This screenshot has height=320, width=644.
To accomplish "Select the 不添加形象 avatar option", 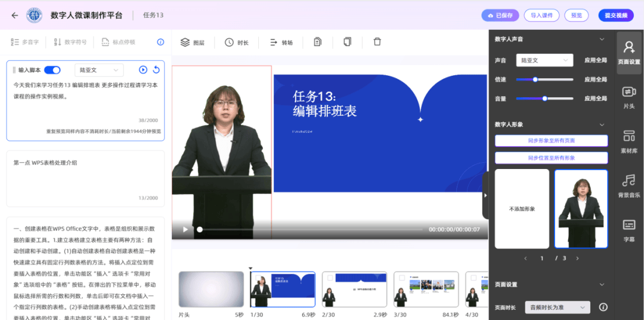I will point(522,208).
